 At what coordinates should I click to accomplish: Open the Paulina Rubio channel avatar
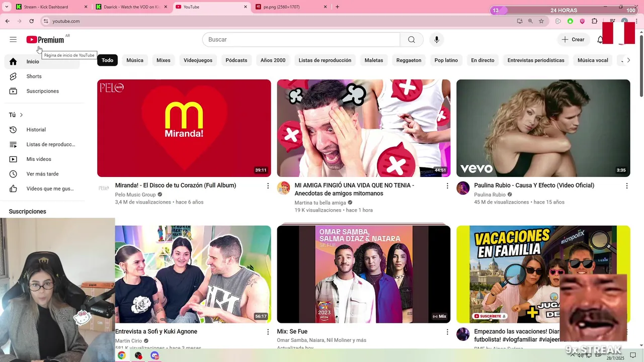463,188
